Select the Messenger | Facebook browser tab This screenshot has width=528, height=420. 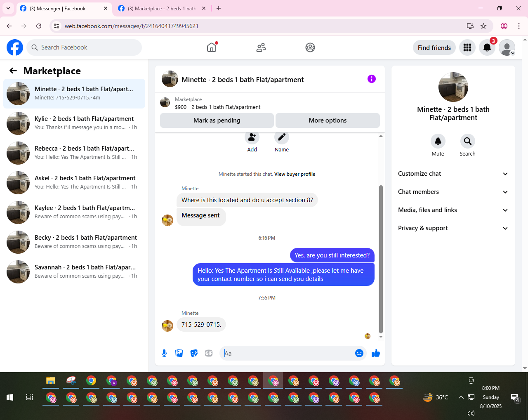(x=64, y=8)
